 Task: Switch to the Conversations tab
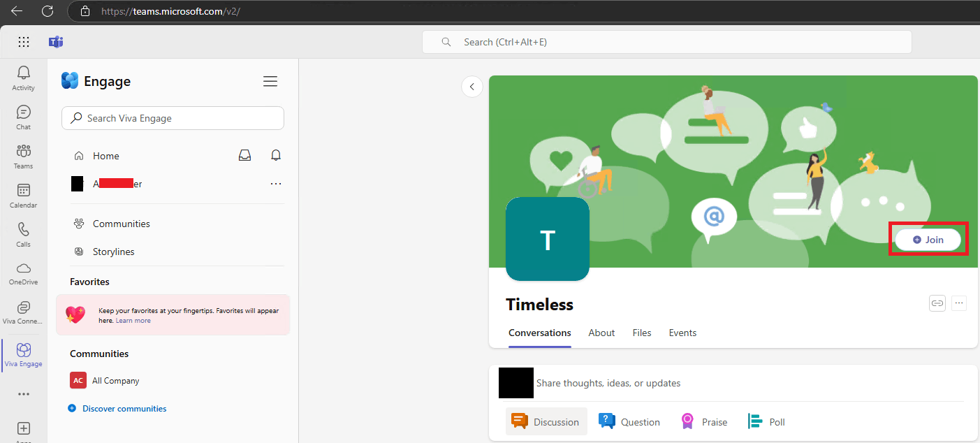(x=540, y=333)
